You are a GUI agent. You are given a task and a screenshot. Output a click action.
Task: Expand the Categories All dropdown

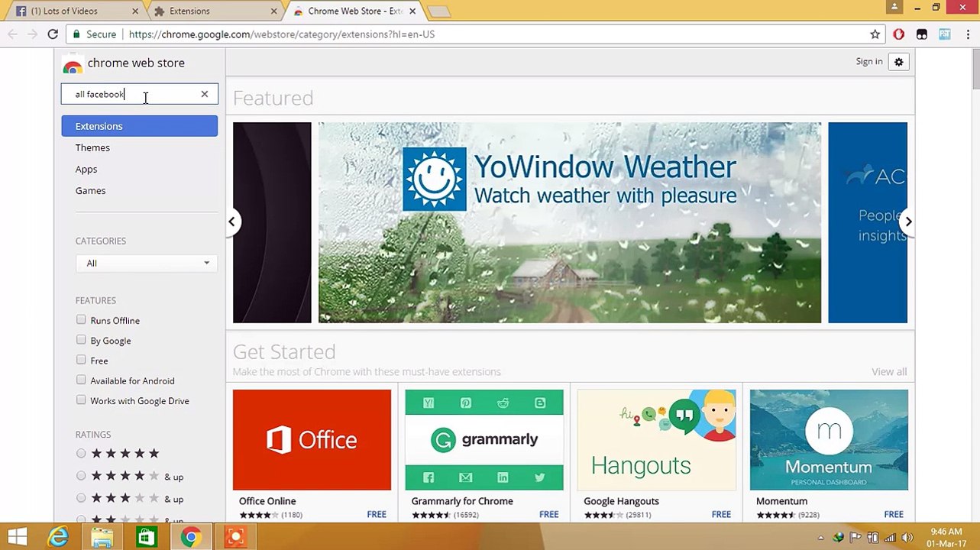click(x=146, y=264)
